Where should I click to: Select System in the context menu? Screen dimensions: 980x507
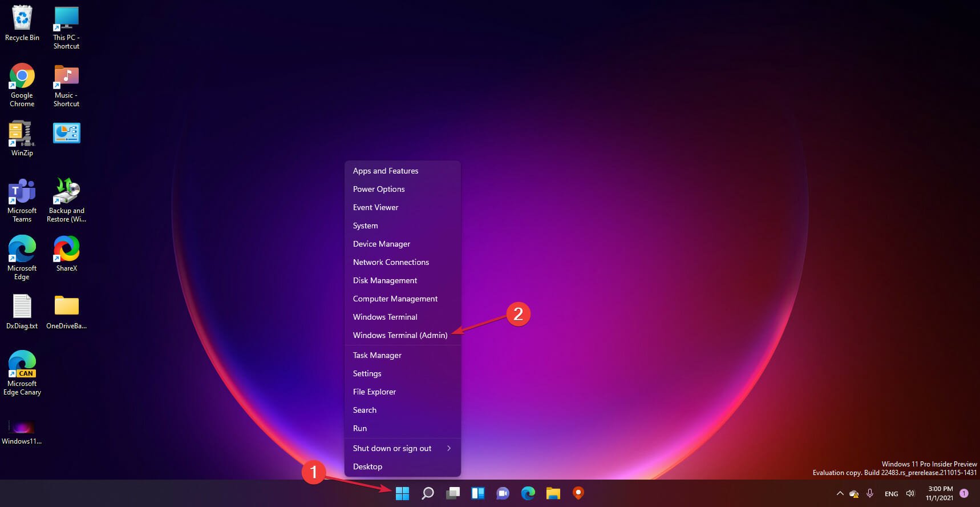[x=403, y=226]
